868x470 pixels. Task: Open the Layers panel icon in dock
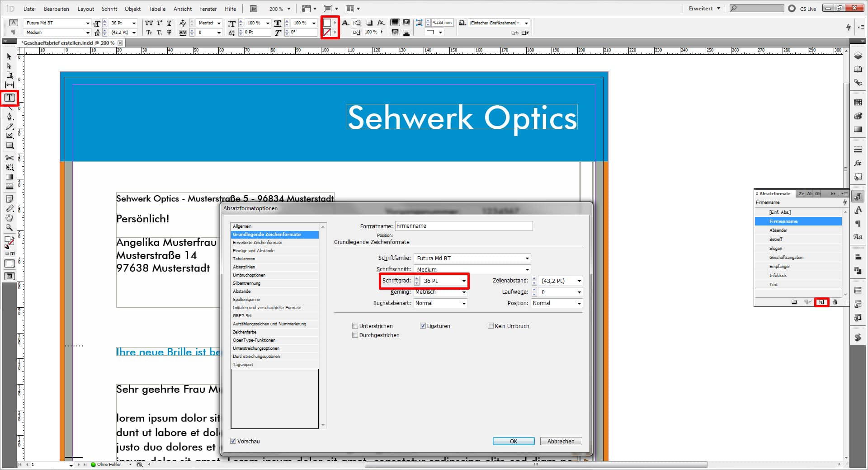tap(858, 56)
